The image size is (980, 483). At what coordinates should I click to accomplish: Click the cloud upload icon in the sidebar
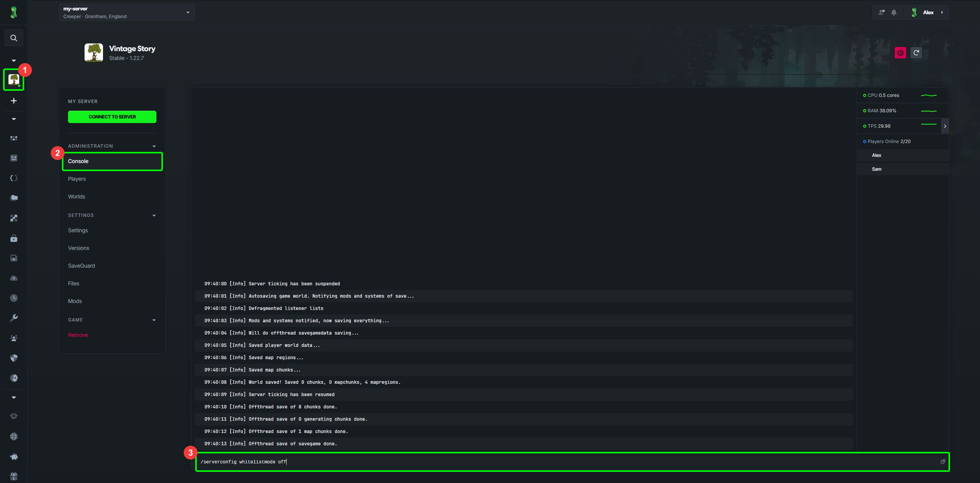14,278
